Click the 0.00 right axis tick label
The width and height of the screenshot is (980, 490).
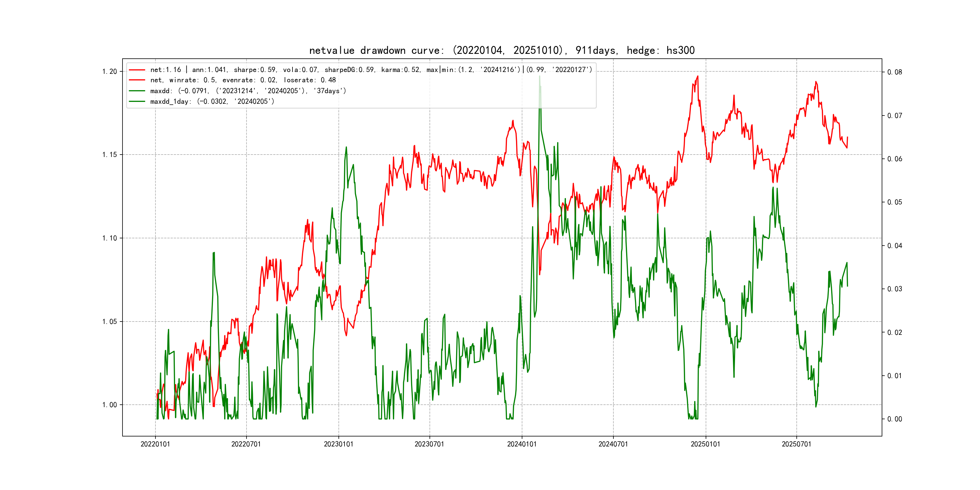tap(894, 419)
